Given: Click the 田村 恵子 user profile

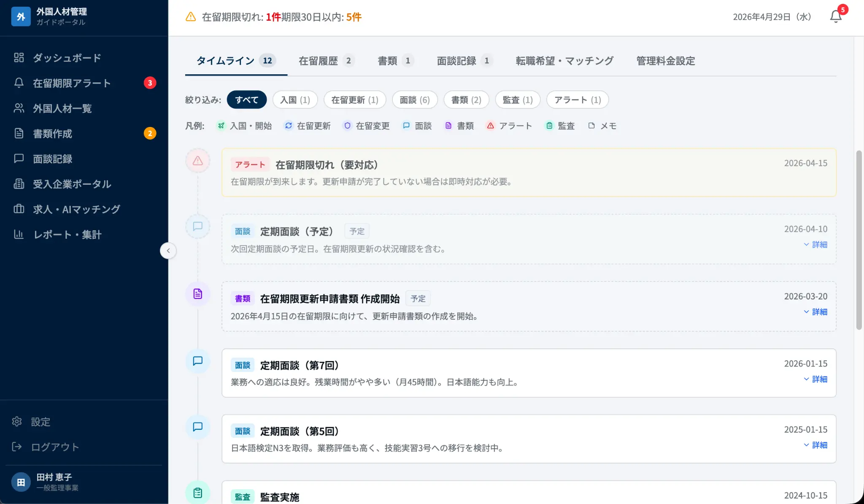Looking at the screenshot, I should (84, 482).
